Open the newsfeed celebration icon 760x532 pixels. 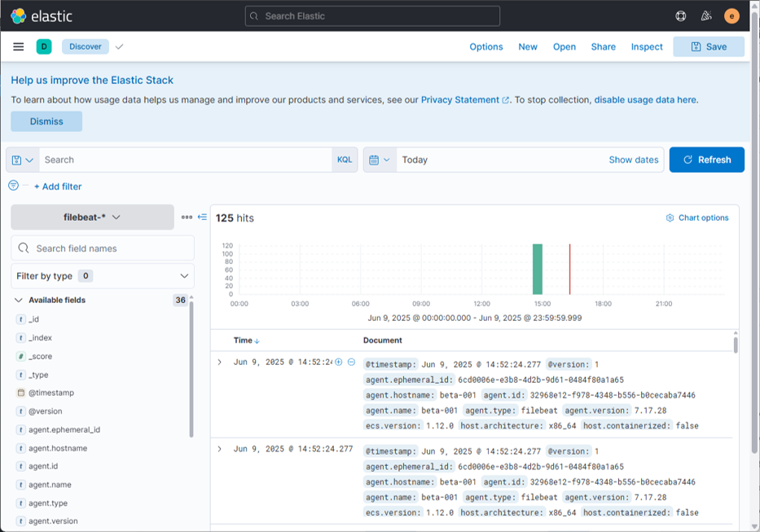706,16
